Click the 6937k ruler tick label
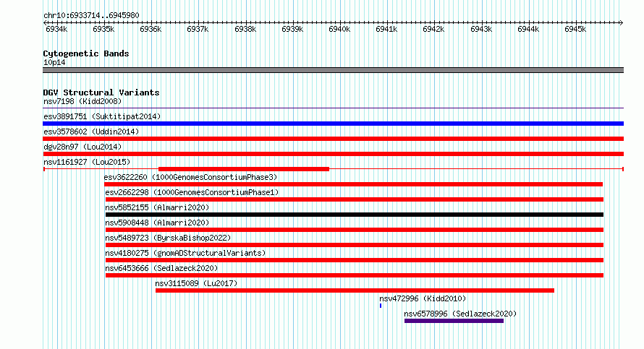 (x=198, y=29)
